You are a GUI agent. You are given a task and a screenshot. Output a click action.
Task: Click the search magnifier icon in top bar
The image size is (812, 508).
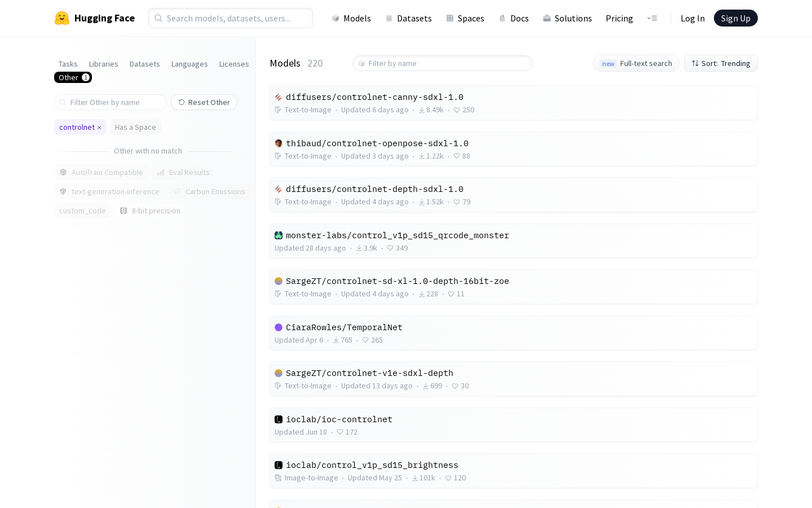[159, 18]
